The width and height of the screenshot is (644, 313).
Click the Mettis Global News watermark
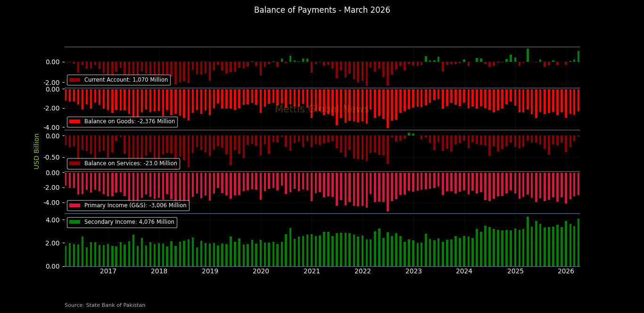coord(322,110)
